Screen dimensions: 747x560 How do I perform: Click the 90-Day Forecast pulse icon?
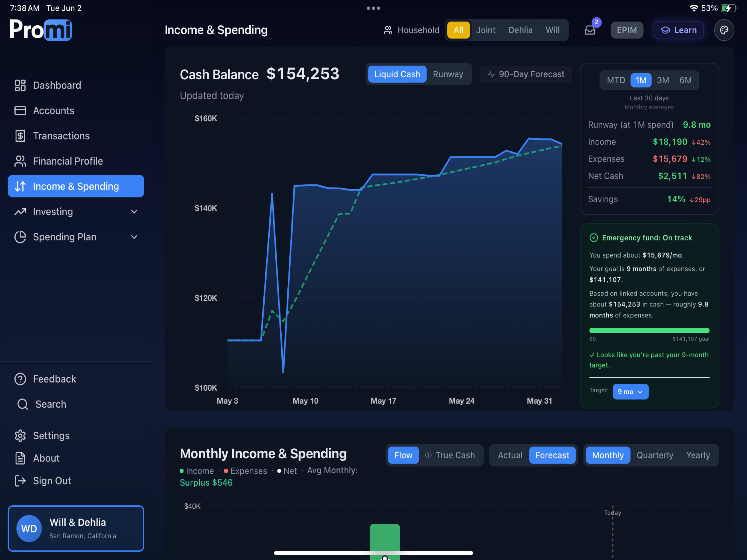point(491,74)
